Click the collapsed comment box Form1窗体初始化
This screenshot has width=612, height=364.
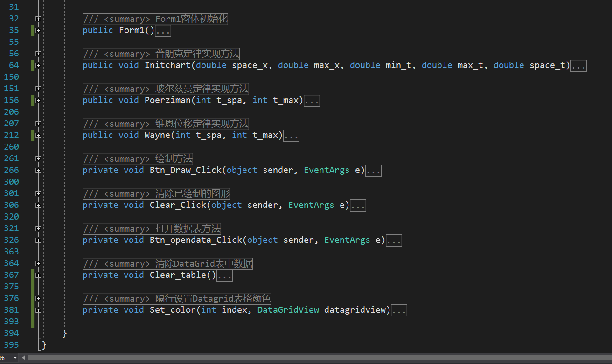click(x=155, y=19)
